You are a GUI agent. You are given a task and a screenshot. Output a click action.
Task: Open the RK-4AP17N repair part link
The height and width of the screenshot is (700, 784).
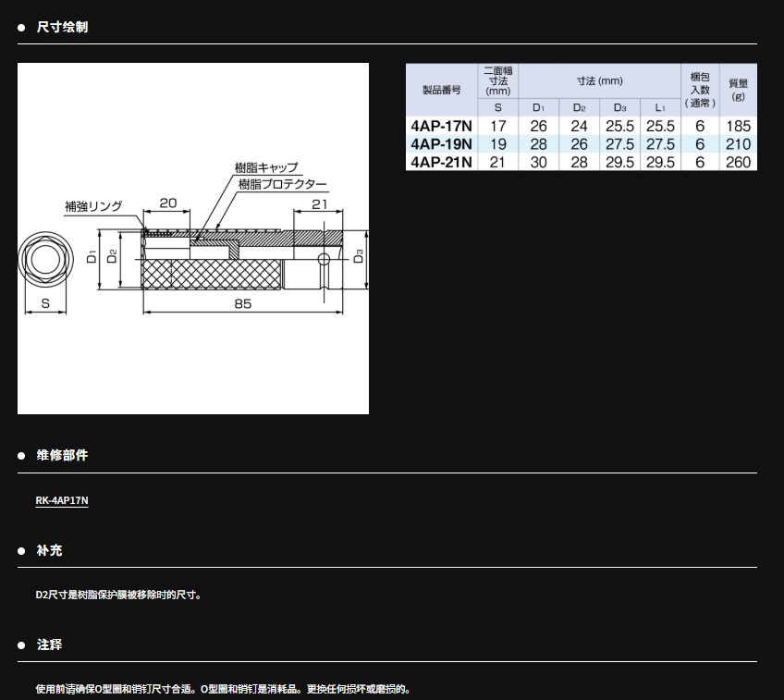62,500
